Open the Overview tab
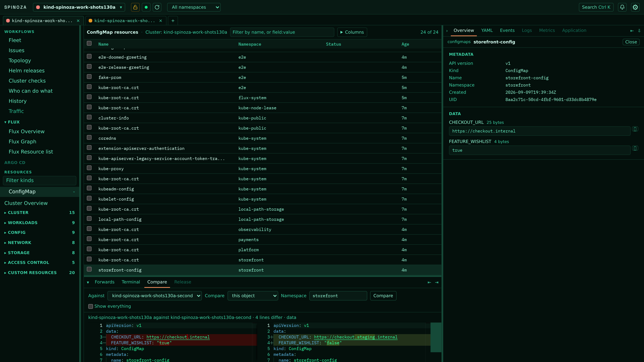This screenshot has width=644, height=362. point(464,31)
